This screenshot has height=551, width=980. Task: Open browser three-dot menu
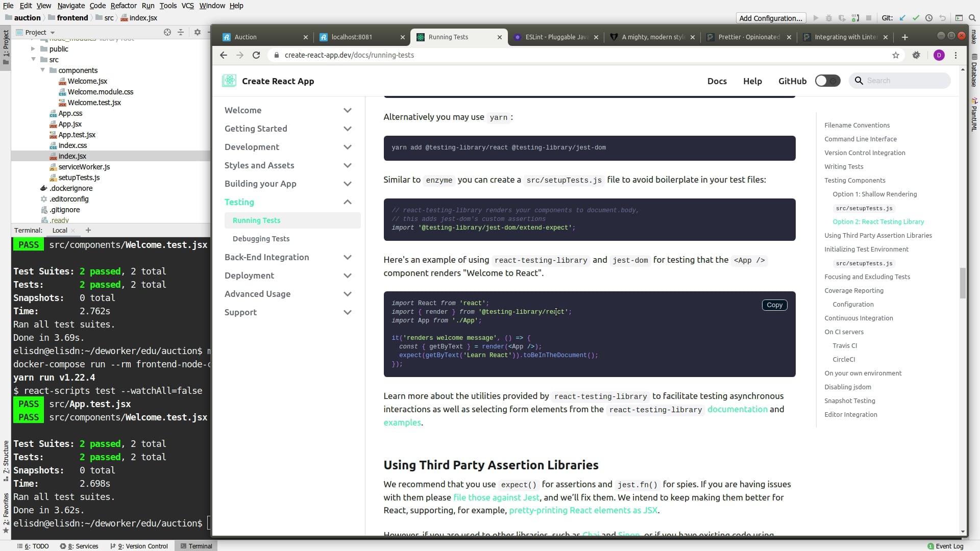(x=956, y=55)
